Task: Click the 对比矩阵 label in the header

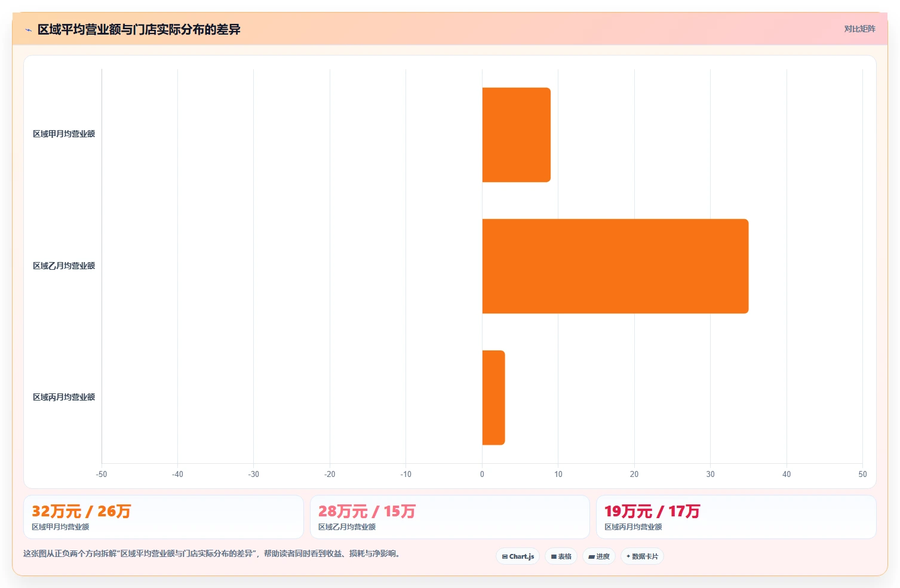Action: click(x=859, y=29)
